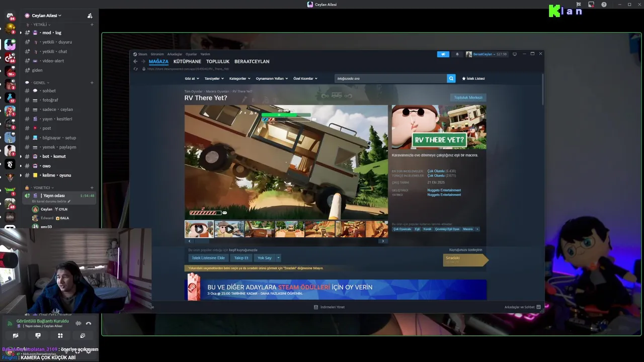Screen dimensions: 644x362
Task: Open the Arkadaşlar menu in Steam
Action: pos(175,54)
